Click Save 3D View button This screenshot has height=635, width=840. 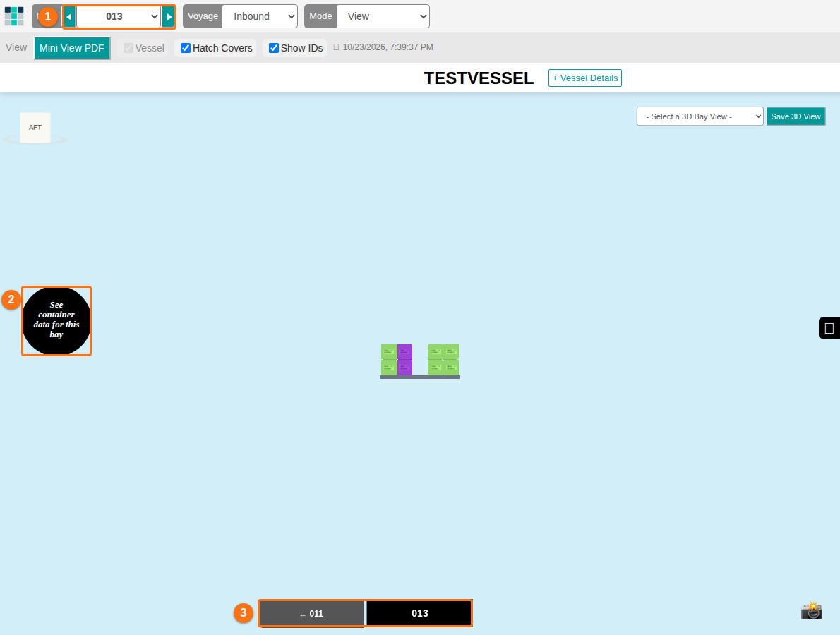(x=796, y=116)
